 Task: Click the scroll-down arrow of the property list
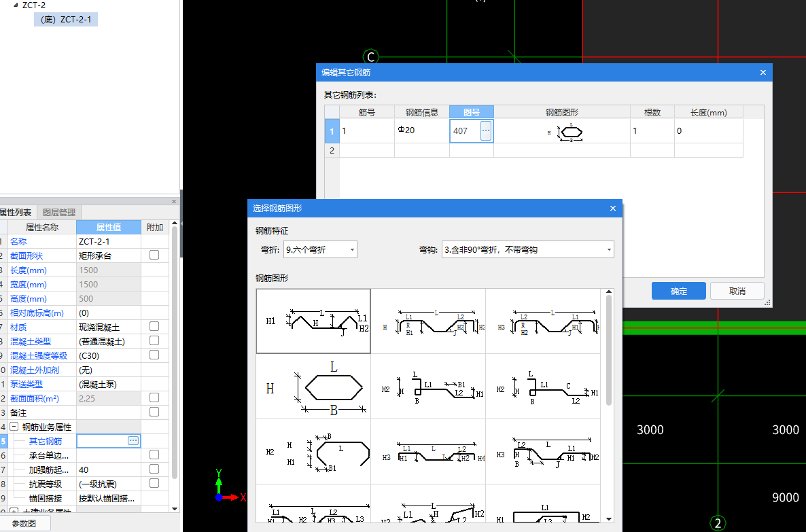click(x=174, y=508)
